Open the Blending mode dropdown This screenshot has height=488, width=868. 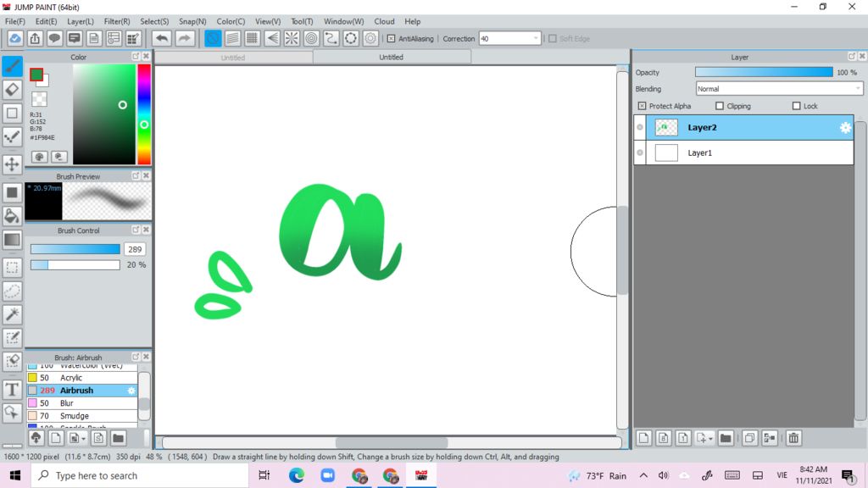779,89
